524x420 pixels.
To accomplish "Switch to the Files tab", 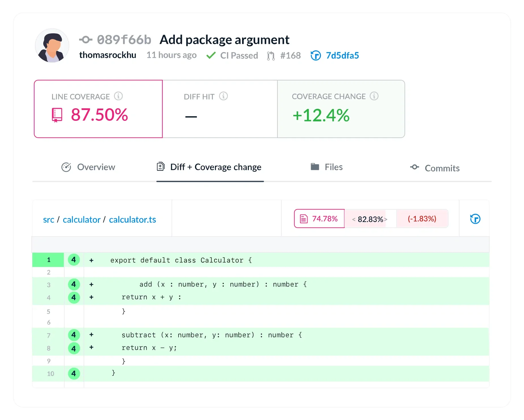I will coord(327,167).
